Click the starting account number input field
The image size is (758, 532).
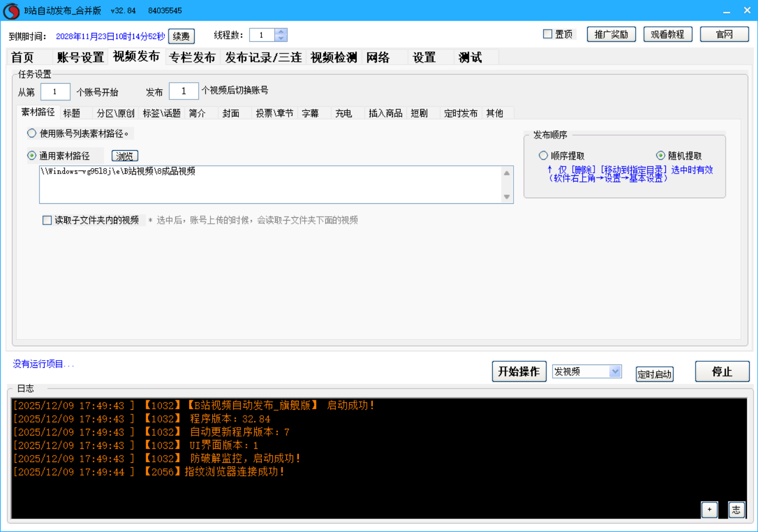pyautogui.click(x=55, y=92)
